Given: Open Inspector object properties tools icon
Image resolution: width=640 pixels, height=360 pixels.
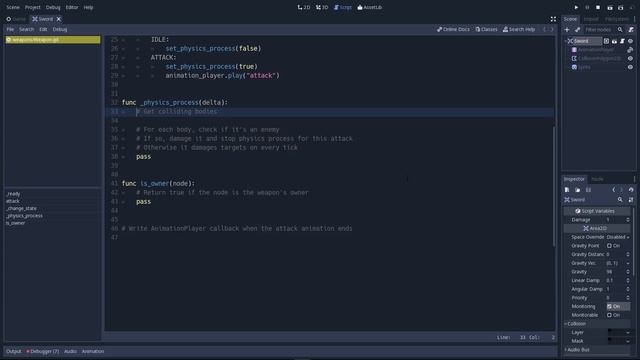Looking at the screenshot, I should (x=631, y=200).
